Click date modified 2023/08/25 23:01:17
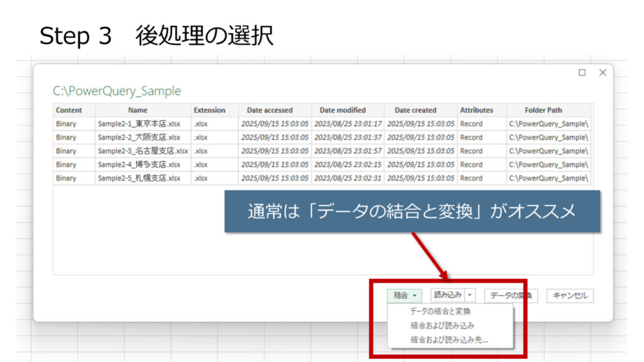 [x=348, y=124]
